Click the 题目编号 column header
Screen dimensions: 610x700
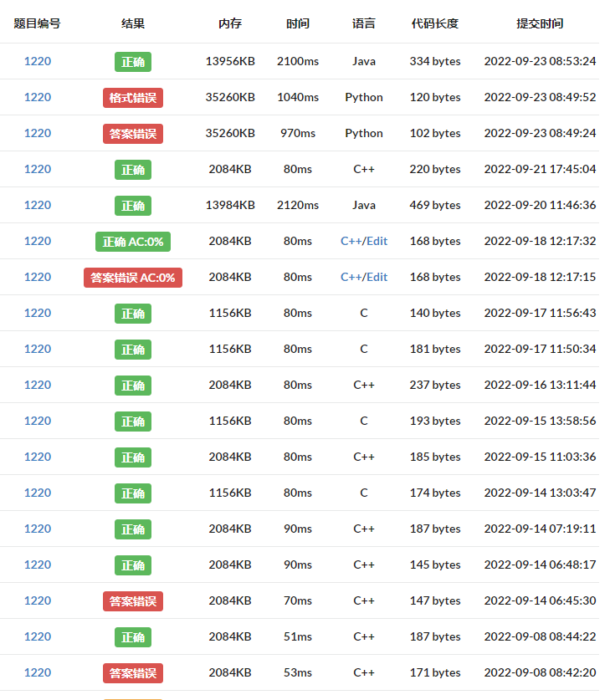click(37, 23)
